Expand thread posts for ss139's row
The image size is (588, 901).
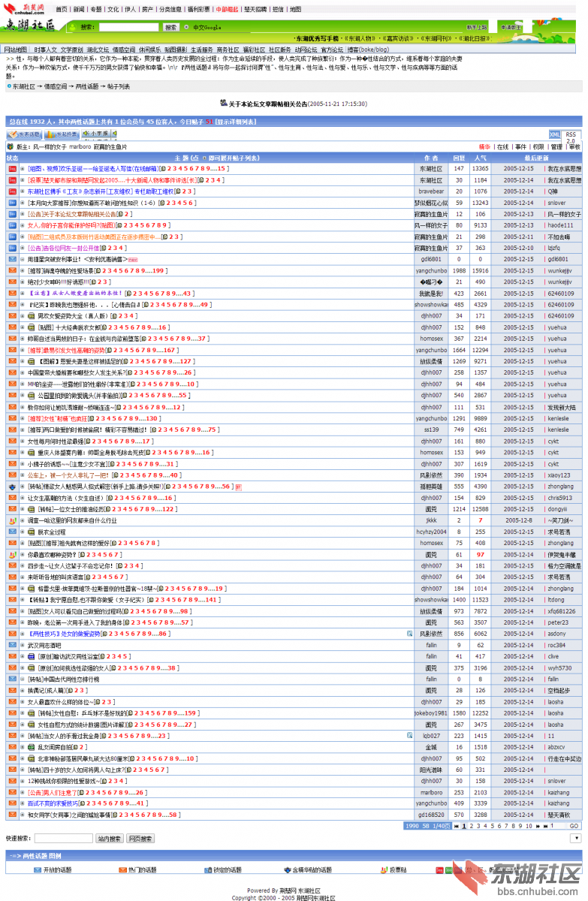click(x=24, y=429)
